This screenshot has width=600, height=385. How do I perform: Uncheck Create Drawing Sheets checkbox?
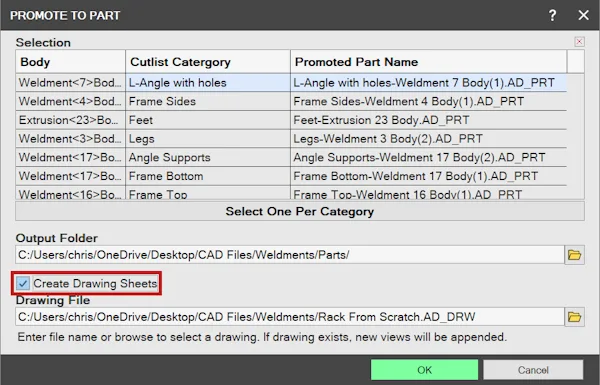(23, 284)
